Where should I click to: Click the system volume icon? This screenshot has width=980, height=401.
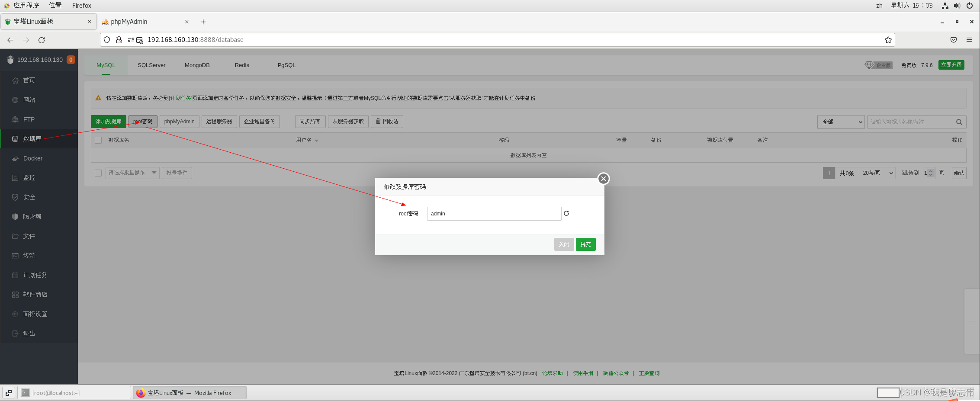[x=957, y=6]
